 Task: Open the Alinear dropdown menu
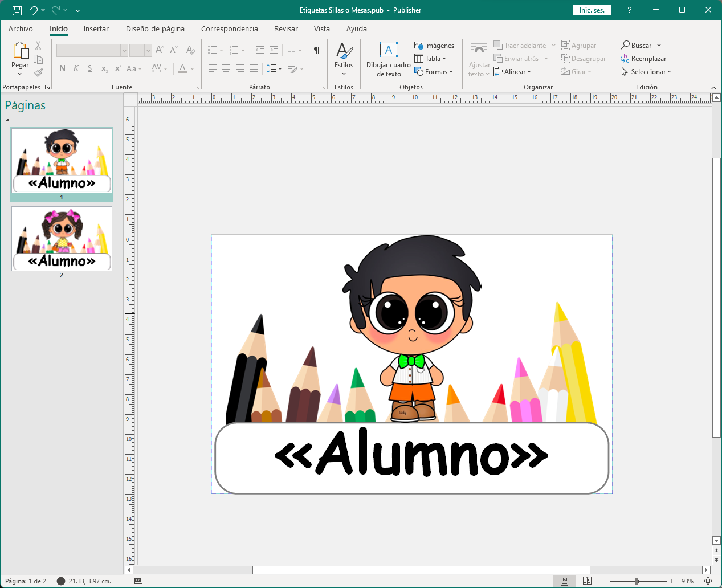[x=514, y=72]
